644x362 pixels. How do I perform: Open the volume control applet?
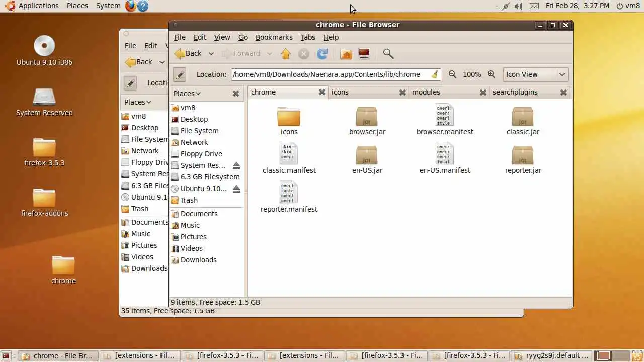tap(519, 6)
